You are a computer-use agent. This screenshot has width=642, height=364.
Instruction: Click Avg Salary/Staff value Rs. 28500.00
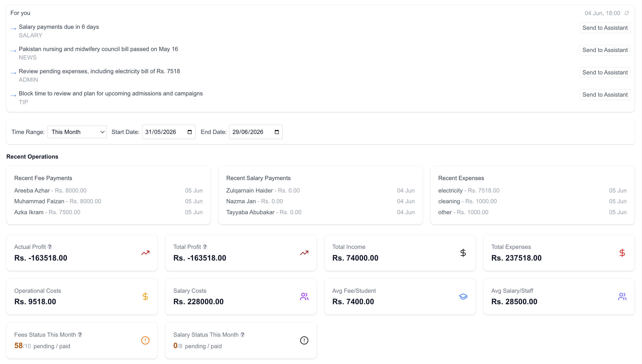[514, 302]
